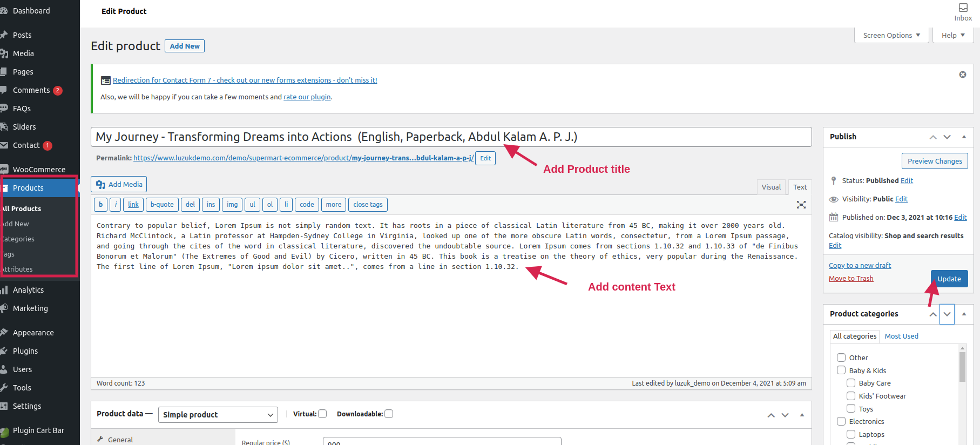Select the All categories tab

tap(855, 336)
